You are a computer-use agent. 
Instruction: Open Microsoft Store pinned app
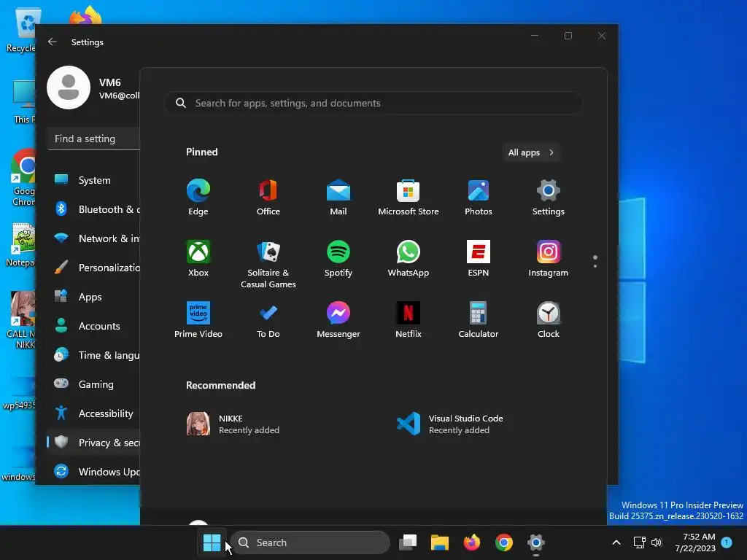(409, 197)
